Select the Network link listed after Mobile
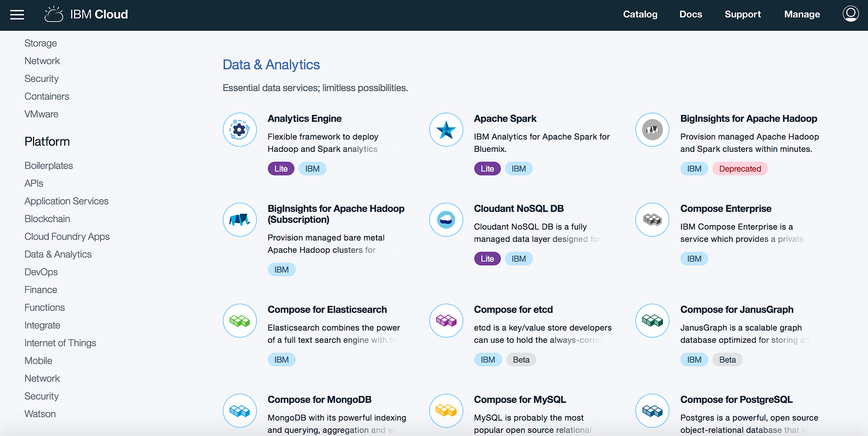 [x=42, y=379]
